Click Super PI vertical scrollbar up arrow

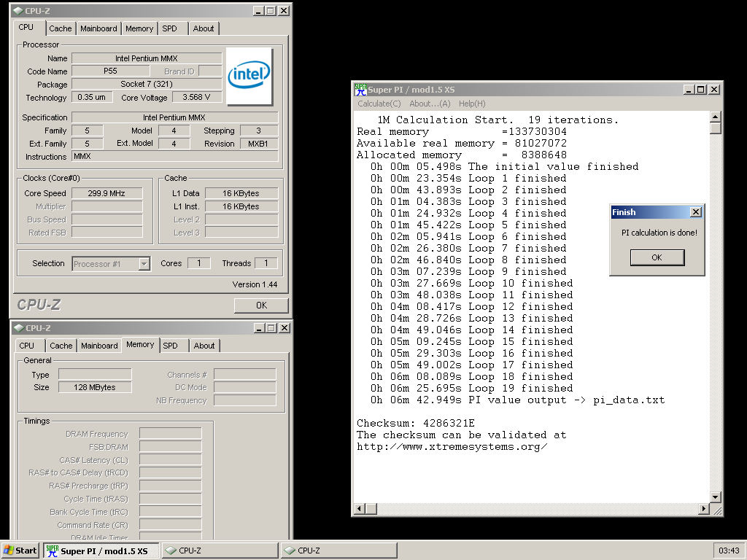click(715, 117)
